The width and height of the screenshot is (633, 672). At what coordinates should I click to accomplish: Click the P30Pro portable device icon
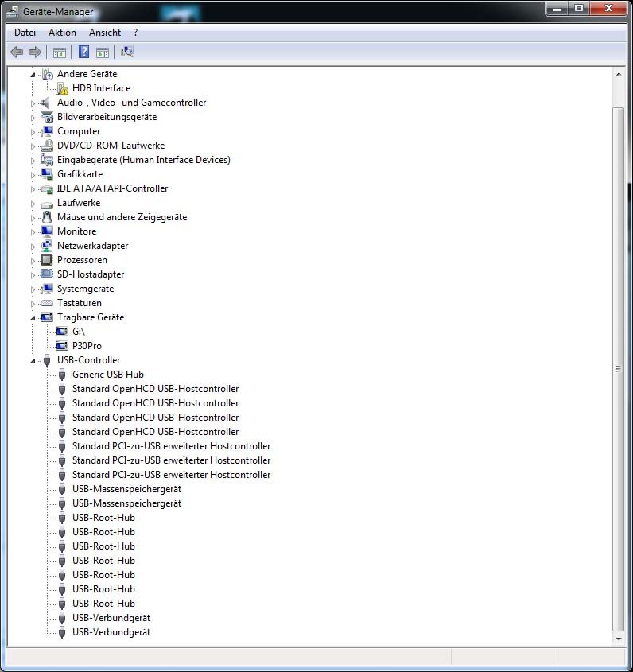(x=63, y=346)
